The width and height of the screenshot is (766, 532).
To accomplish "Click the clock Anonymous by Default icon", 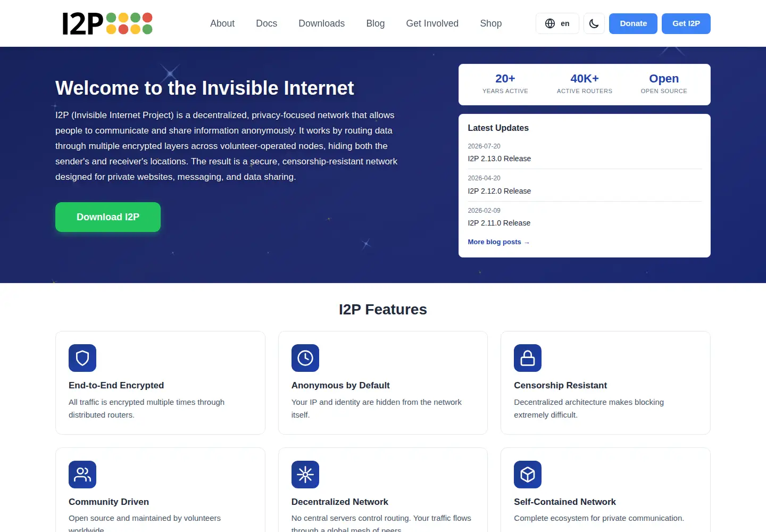I will (305, 358).
